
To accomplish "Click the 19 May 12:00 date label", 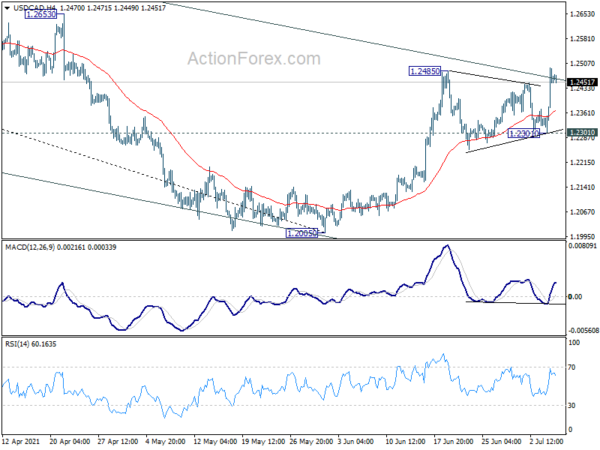I will tap(262, 441).
